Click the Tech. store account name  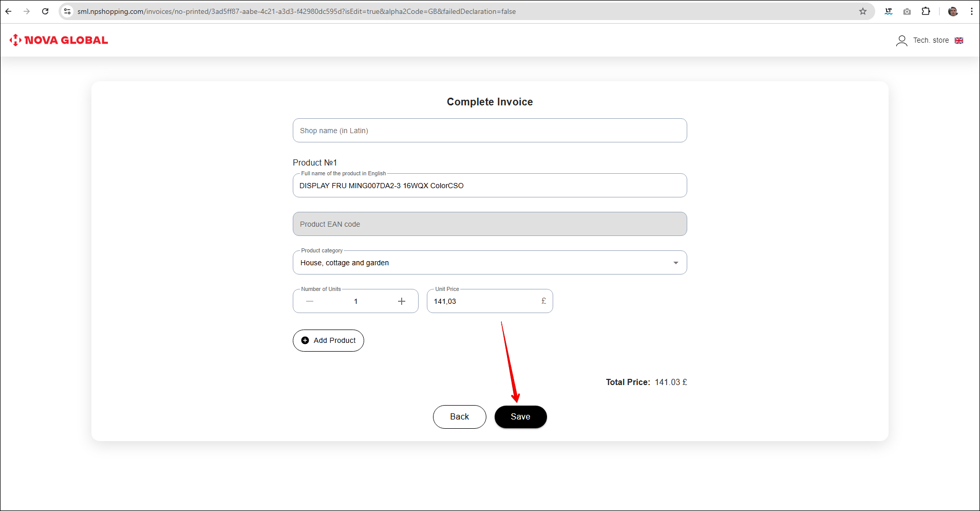tap(931, 41)
